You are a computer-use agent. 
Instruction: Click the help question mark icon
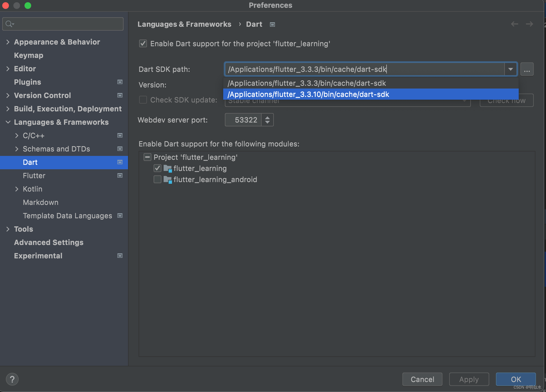pyautogui.click(x=12, y=379)
